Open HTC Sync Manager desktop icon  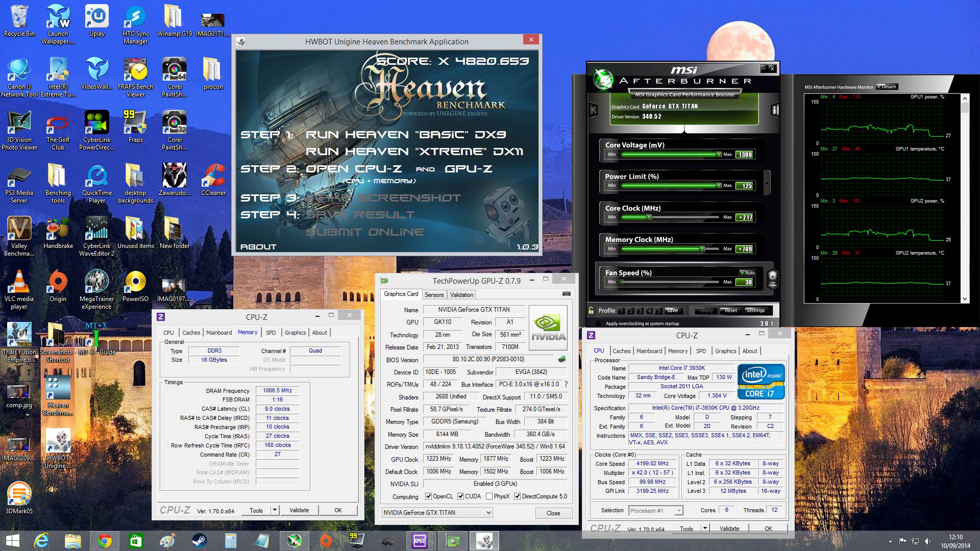point(135,24)
